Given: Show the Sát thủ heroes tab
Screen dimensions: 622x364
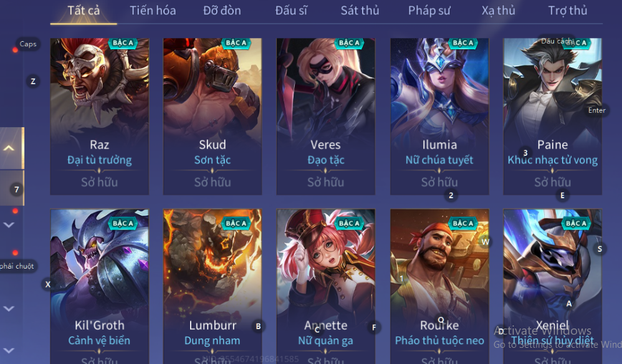Looking at the screenshot, I should coord(360,11).
